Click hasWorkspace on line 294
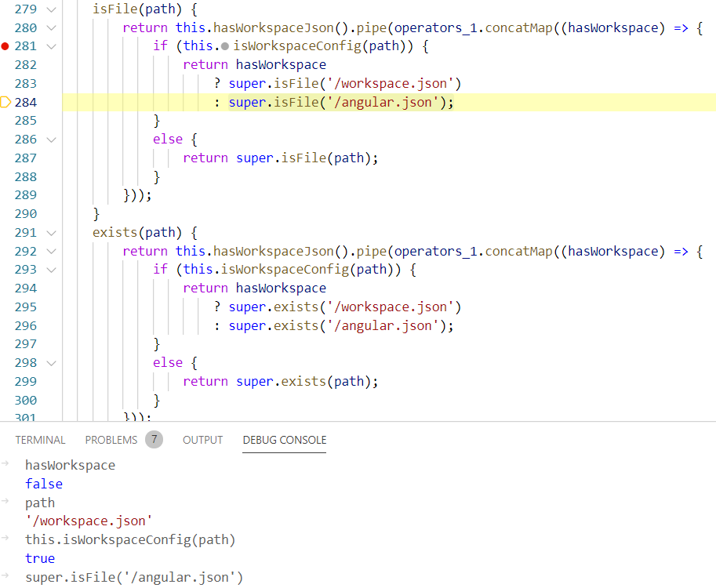Viewport: 716px width, 588px height. click(281, 288)
